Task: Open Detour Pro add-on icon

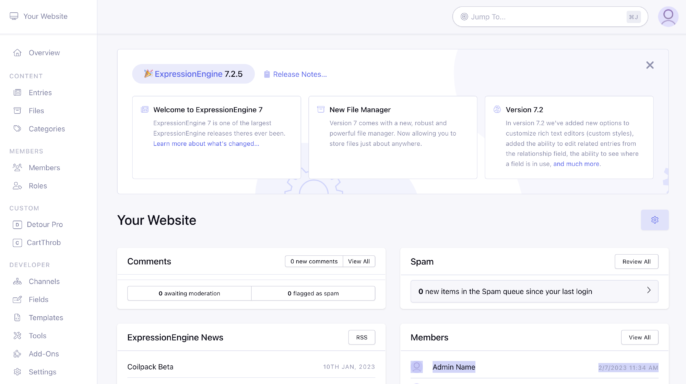Action: [17, 224]
